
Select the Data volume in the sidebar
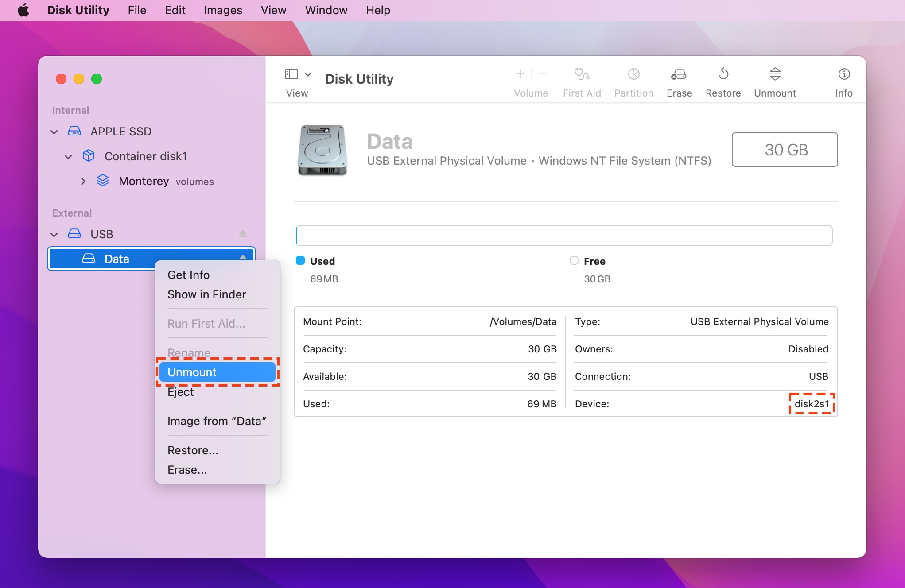click(x=117, y=259)
